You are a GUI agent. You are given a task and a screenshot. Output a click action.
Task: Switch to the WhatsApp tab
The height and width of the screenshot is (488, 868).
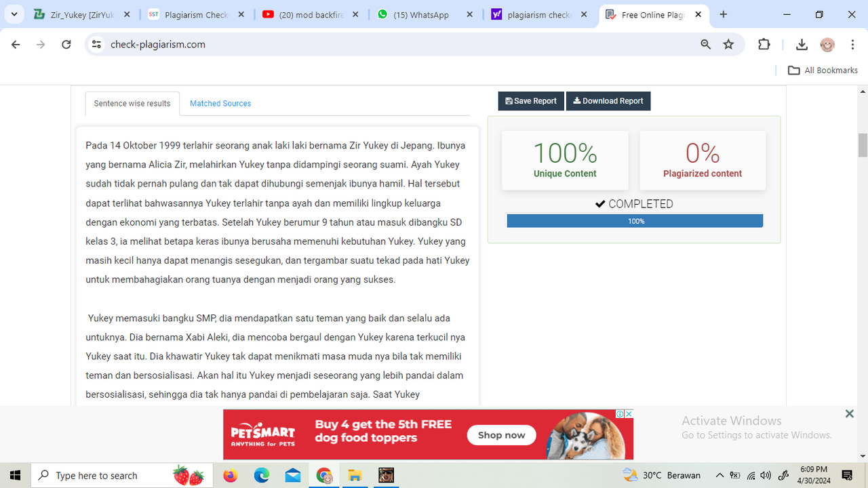425,14
